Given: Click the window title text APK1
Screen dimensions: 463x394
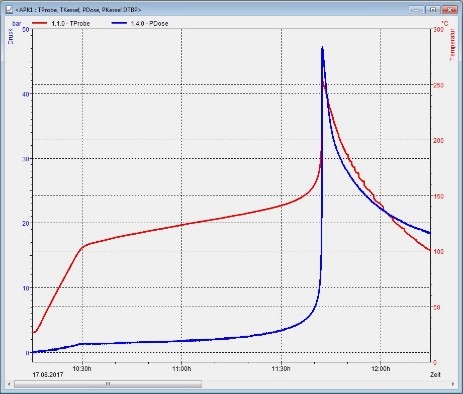Looking at the screenshot, I should (78, 10).
